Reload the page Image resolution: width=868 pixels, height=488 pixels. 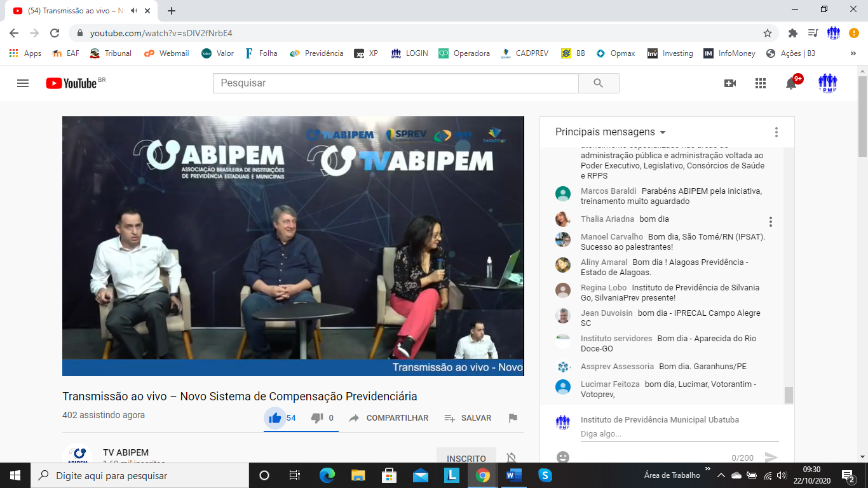point(55,33)
